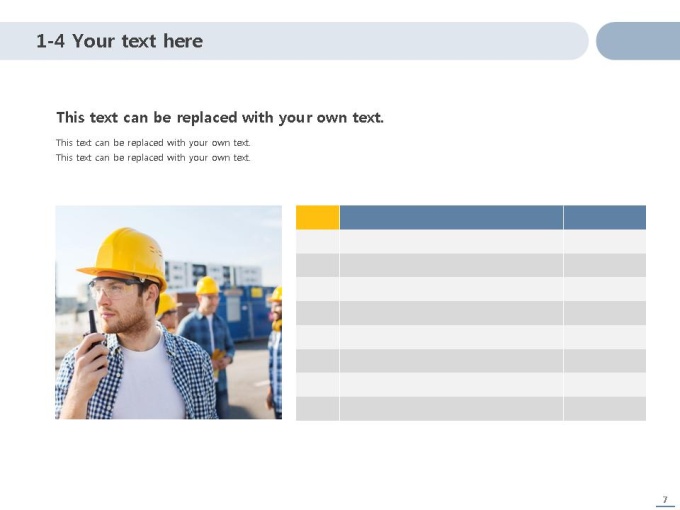This screenshot has height=510, width=680.
Task: Select the first table row's wide middle cell
Action: [451, 242]
